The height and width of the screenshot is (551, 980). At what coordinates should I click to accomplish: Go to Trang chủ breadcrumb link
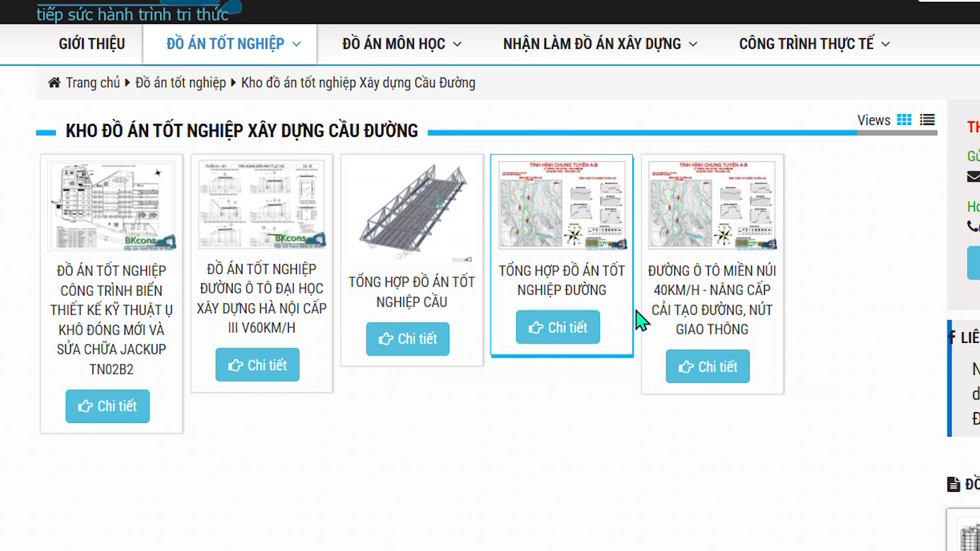(92, 83)
